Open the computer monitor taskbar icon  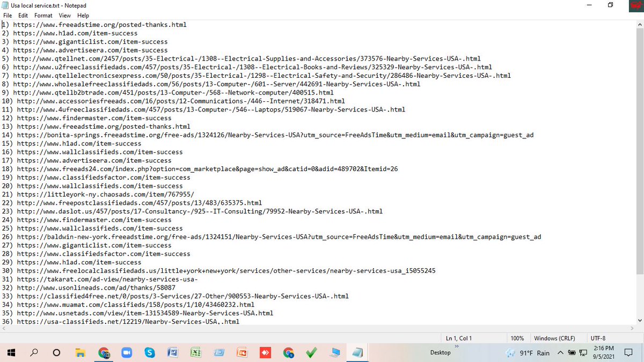pos(335,353)
